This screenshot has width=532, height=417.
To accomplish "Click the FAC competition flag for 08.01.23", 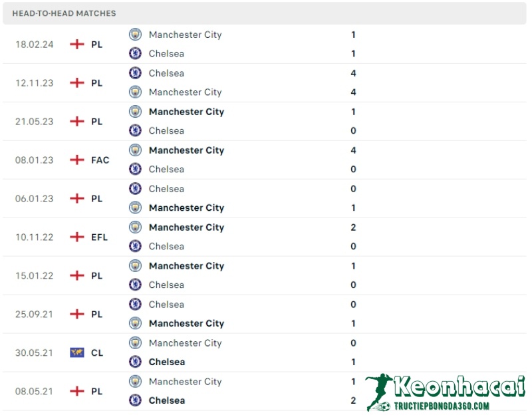I will coord(75,160).
